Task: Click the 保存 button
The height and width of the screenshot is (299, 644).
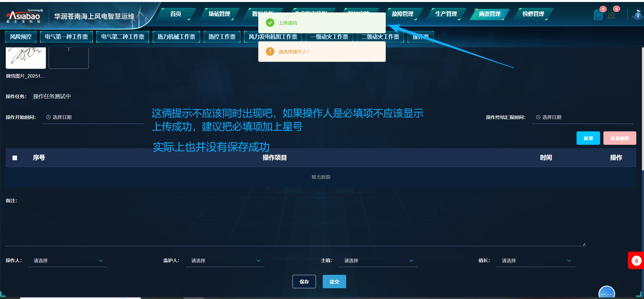Action: (304, 282)
